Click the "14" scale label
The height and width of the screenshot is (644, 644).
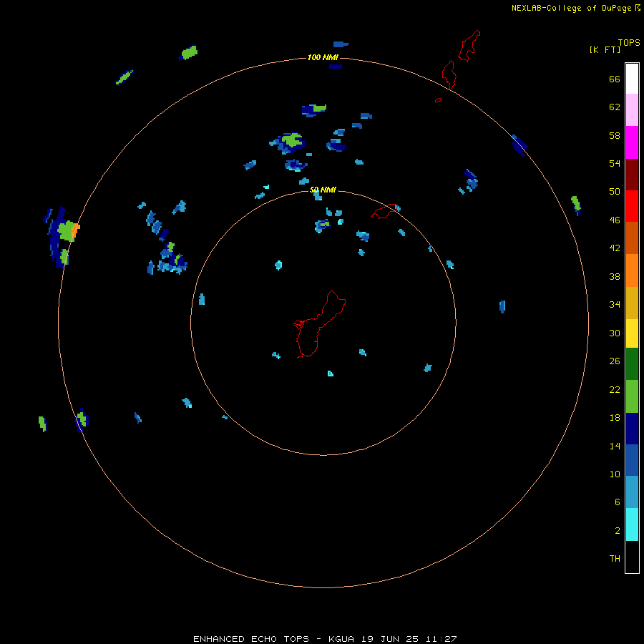615,446
